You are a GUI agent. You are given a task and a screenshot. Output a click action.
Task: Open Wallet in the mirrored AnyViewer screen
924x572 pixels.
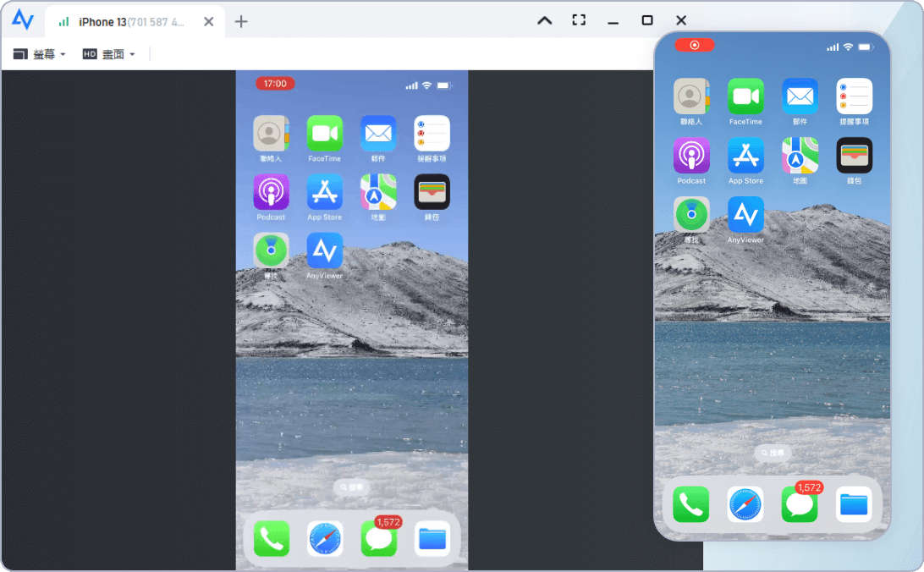coord(432,192)
